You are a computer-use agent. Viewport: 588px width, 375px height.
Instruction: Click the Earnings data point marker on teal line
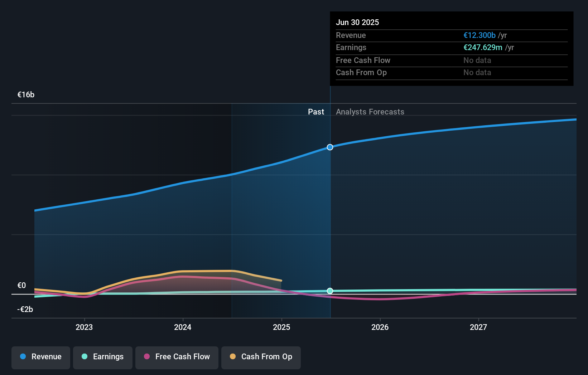330,291
